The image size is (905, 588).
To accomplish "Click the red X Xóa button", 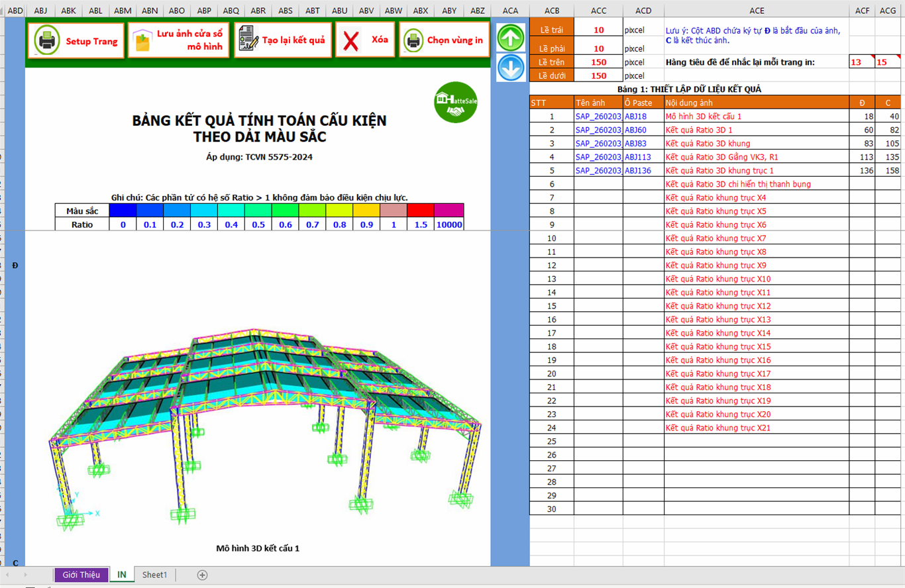I will click(365, 40).
